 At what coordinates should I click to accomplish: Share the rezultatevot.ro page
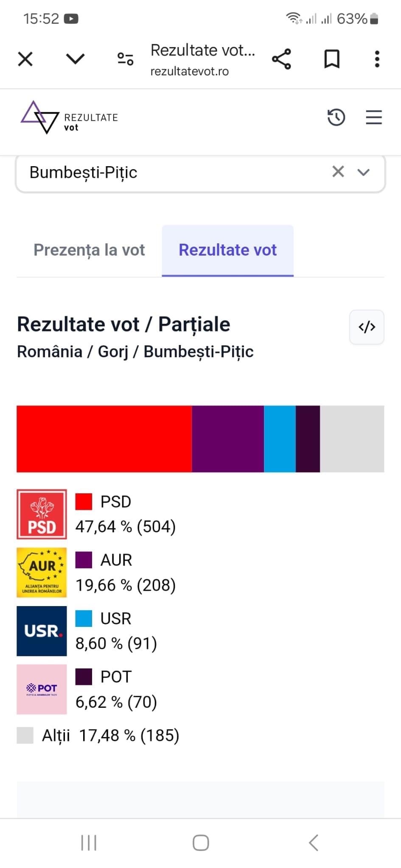coord(281,59)
